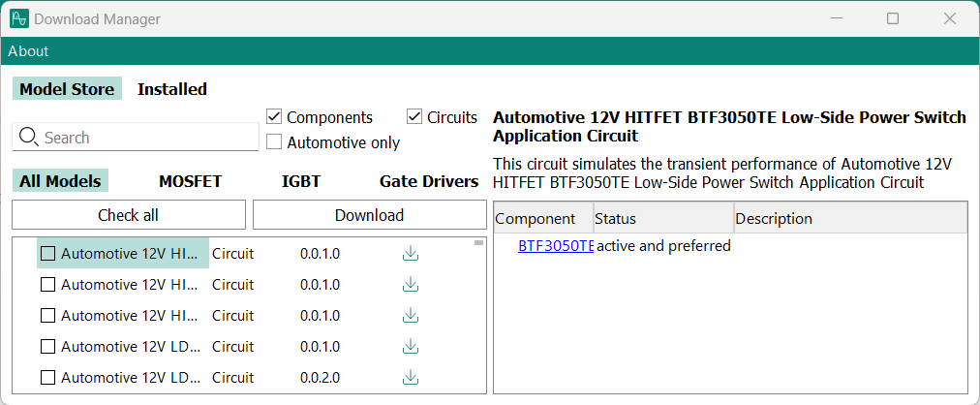Enable the Automotive only checkbox
Image resolution: width=980 pixels, height=405 pixels.
point(274,142)
